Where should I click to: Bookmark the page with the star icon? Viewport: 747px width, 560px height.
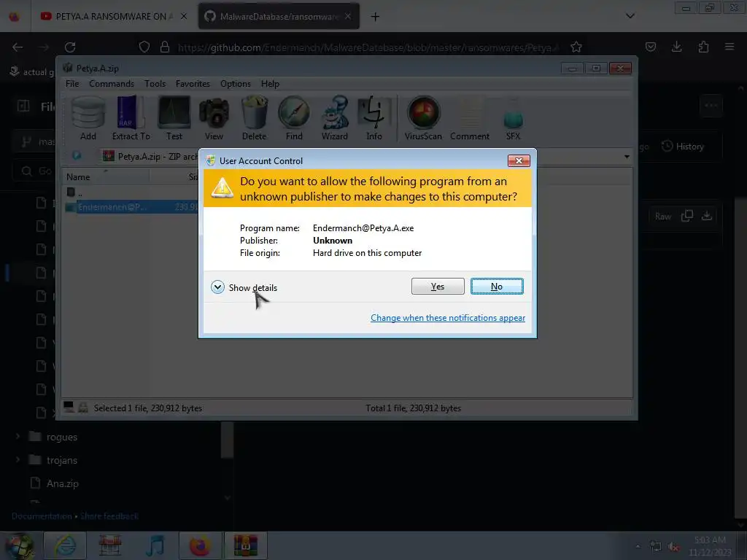tap(576, 47)
